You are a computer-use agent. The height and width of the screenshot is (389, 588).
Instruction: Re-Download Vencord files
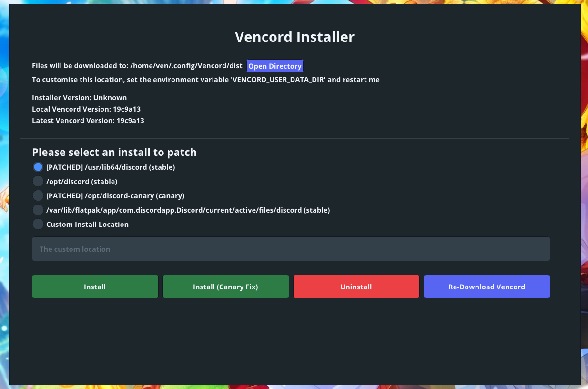[x=487, y=287]
